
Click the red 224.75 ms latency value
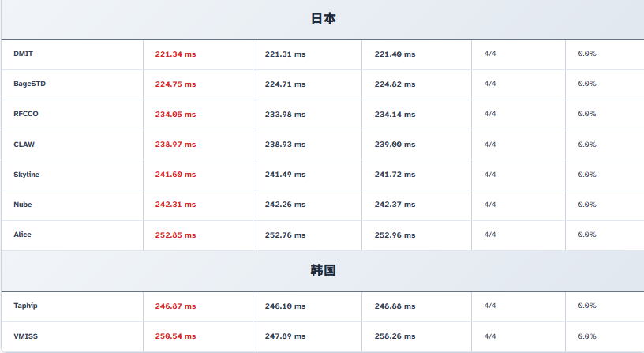click(175, 84)
